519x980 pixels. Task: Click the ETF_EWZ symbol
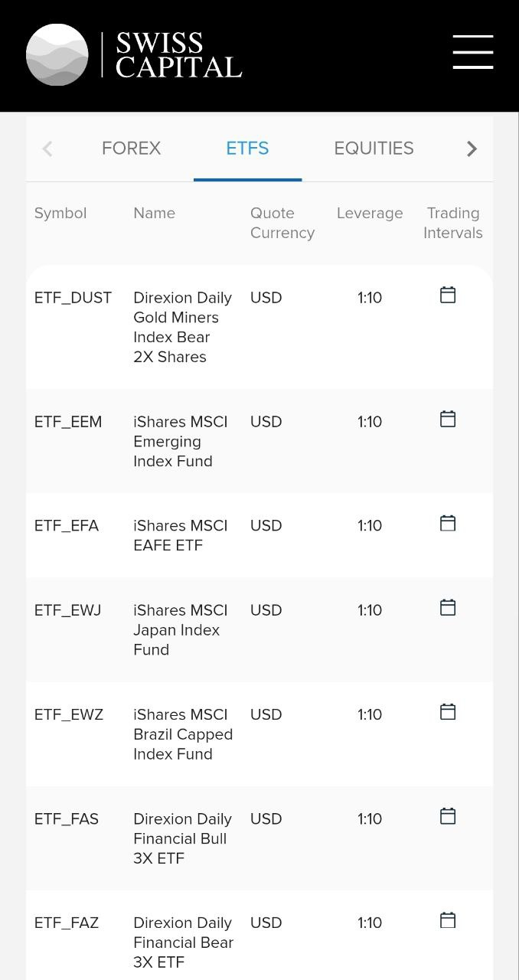coord(69,714)
